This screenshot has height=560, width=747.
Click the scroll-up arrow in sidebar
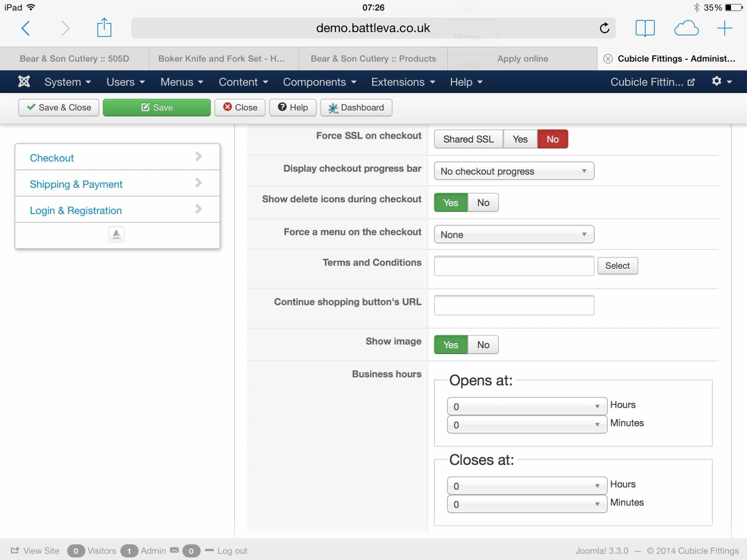pyautogui.click(x=117, y=234)
